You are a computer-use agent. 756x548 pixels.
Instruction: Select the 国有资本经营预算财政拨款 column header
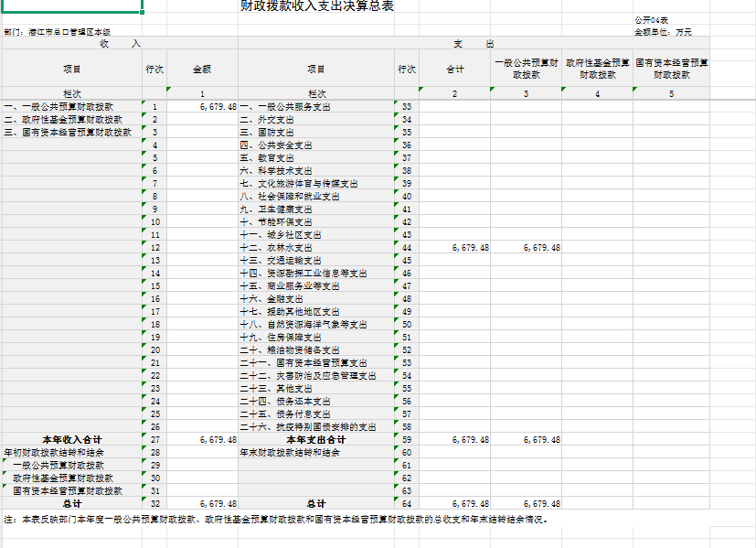point(671,69)
